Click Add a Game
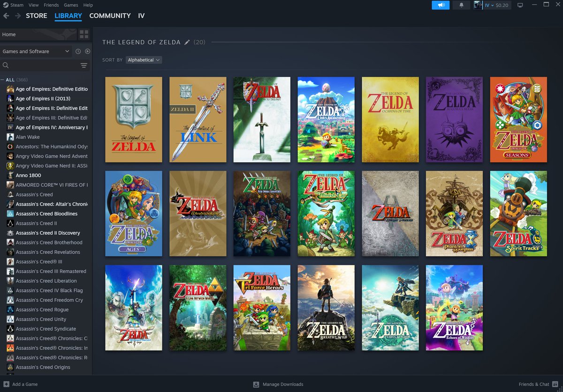563x392 pixels. (25, 384)
